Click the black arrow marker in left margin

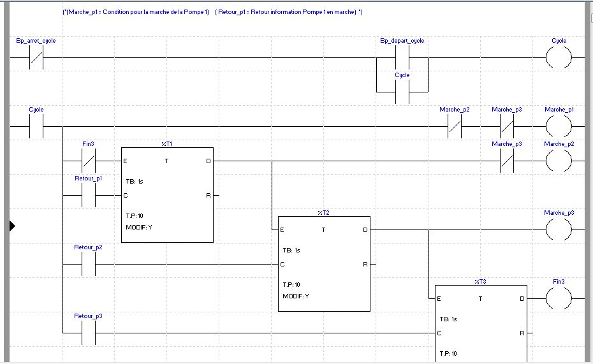11,226
